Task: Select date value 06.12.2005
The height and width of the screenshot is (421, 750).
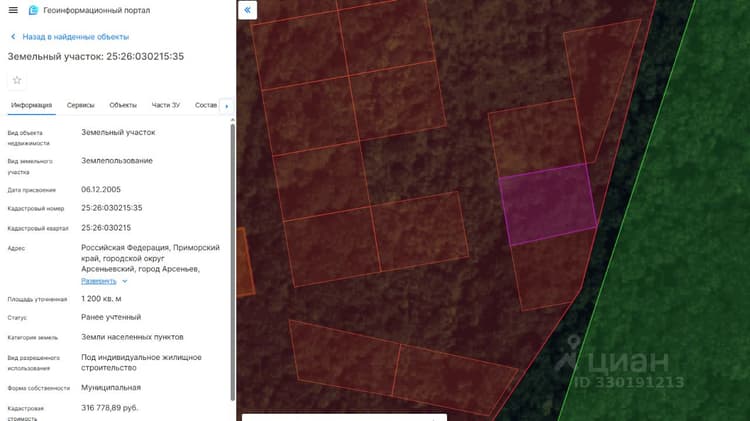Action: (x=101, y=189)
